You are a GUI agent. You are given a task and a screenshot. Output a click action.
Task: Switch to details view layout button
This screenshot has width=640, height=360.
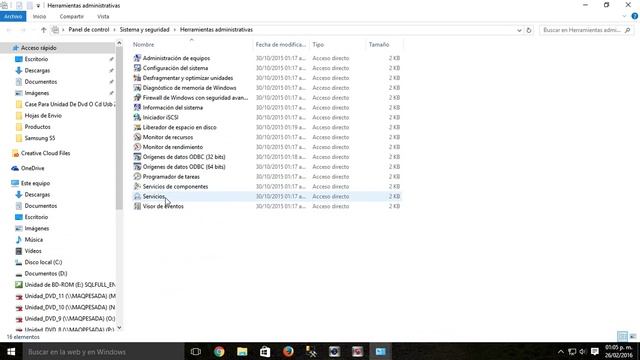[x=622, y=337]
